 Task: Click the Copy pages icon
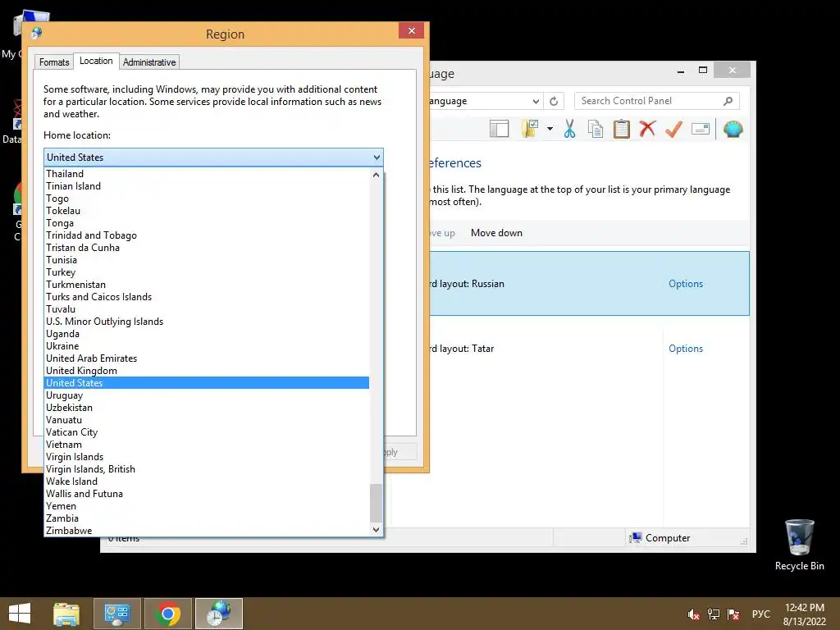click(x=596, y=129)
